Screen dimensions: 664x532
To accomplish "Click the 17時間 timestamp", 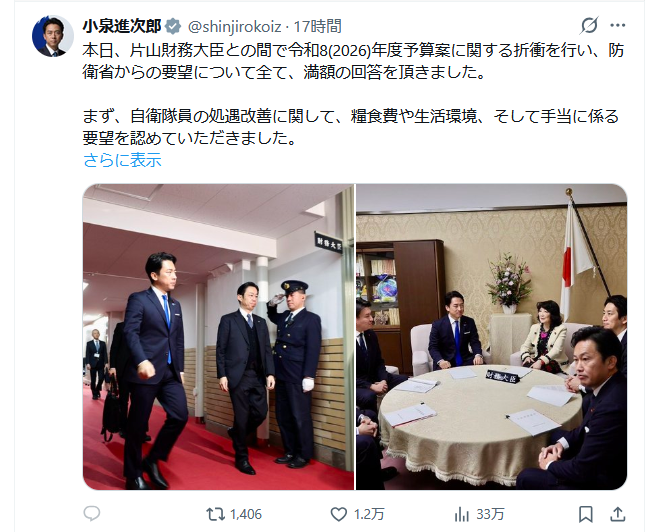I will [x=318, y=27].
